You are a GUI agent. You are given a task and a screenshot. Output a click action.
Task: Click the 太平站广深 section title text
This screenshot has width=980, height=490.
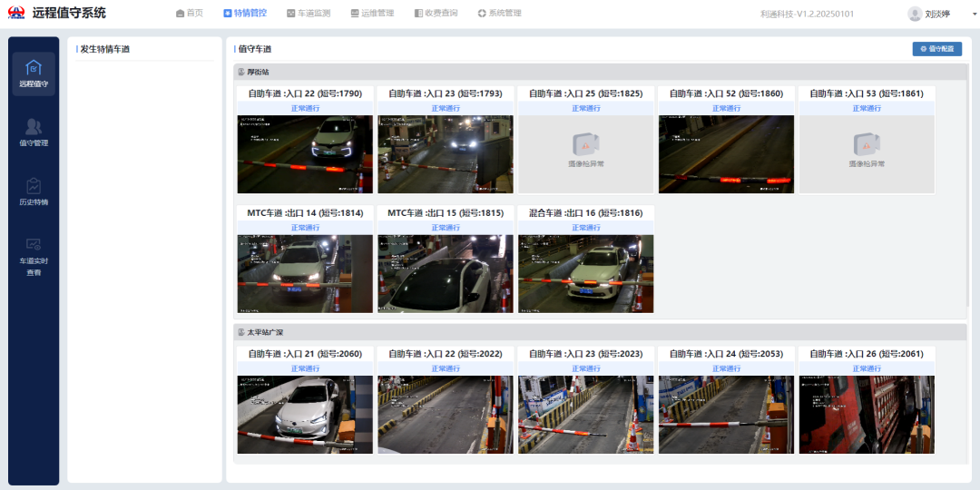click(265, 332)
